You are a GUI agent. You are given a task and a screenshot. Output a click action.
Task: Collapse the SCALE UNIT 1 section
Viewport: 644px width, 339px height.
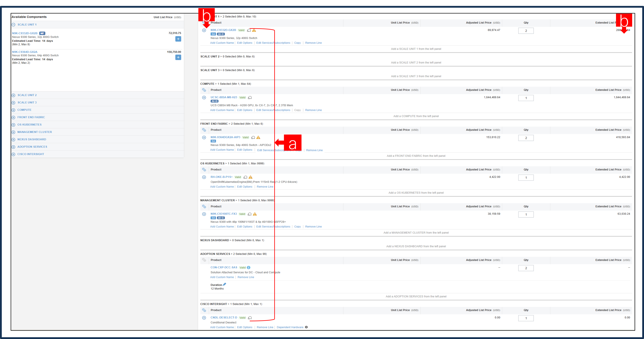(13, 24)
